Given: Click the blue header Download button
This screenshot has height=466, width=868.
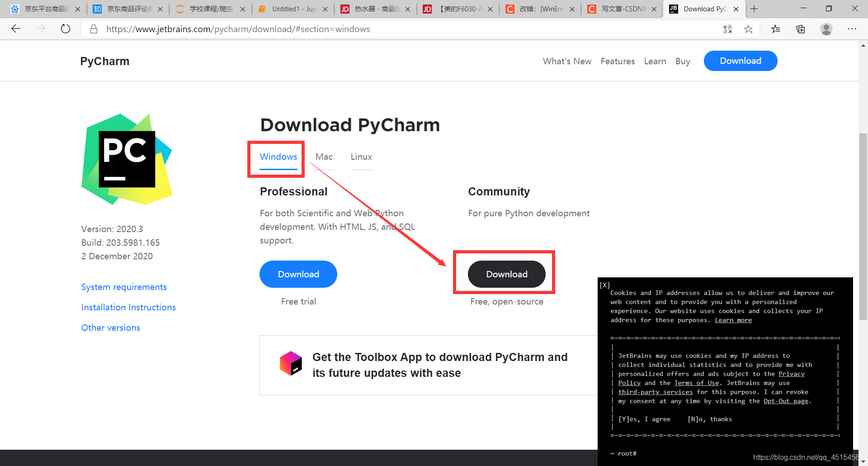Looking at the screenshot, I should click(x=741, y=61).
